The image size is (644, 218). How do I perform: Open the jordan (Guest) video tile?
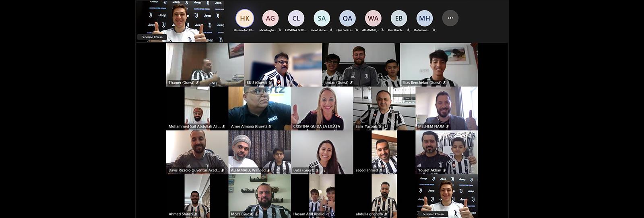[x=361, y=65]
